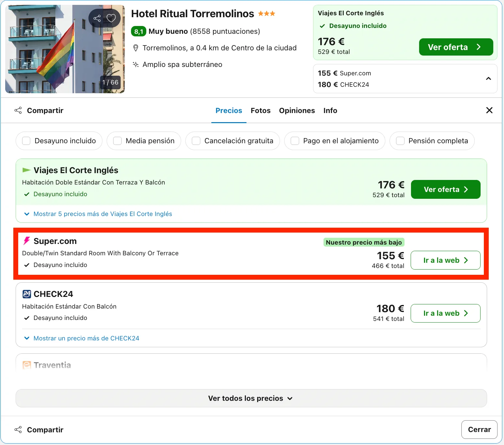
Task: Click the 1 / 66 photo counter
Action: [110, 83]
